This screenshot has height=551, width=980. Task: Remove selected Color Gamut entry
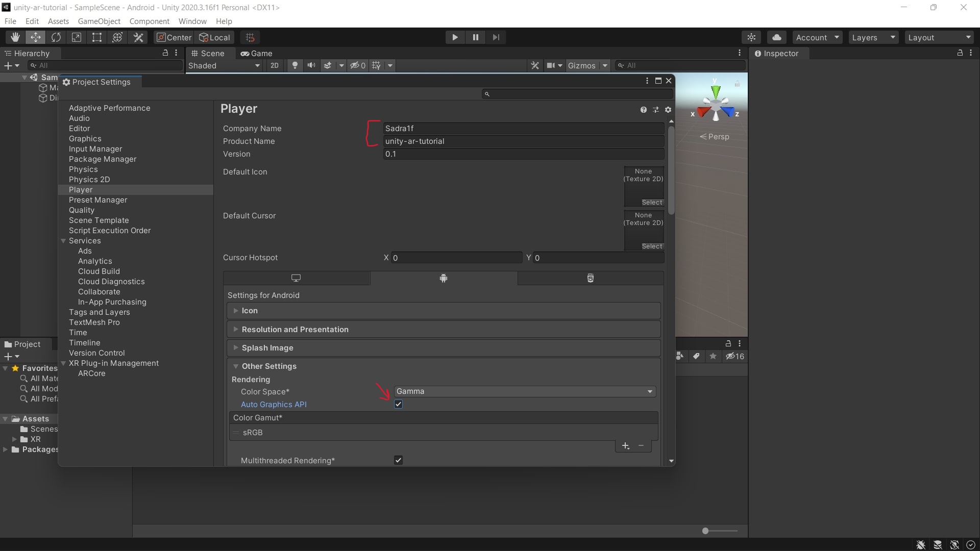[x=641, y=446]
